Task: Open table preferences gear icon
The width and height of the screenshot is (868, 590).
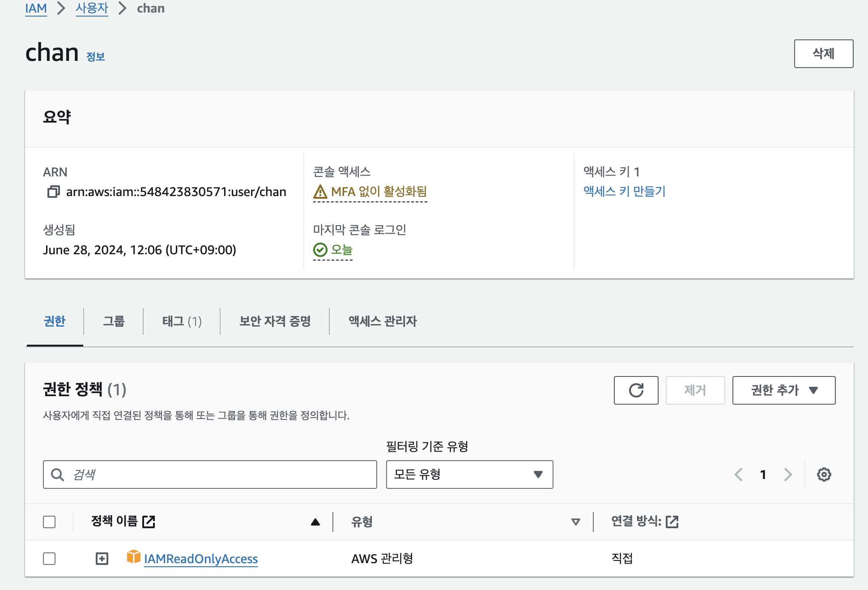Action: (824, 475)
